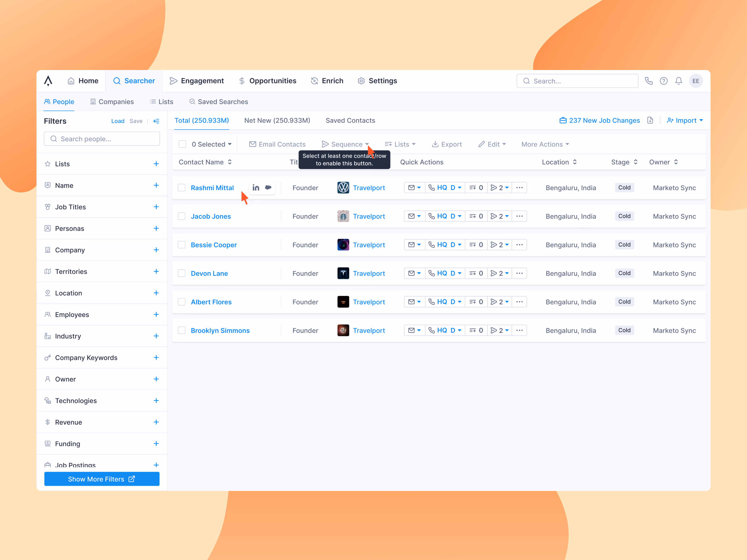Switch to the Engagement tab
Viewport: 747px width, 560px height.
(197, 81)
